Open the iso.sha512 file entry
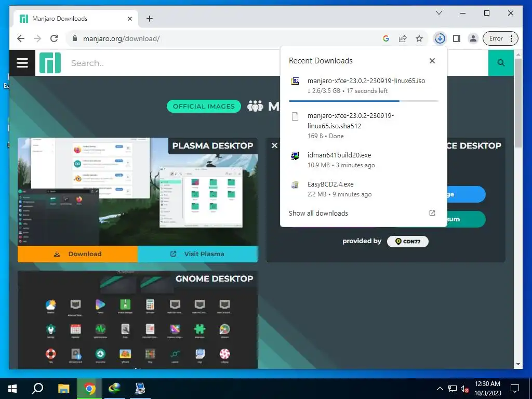Image resolution: width=532 pixels, height=399 pixels. point(363,126)
